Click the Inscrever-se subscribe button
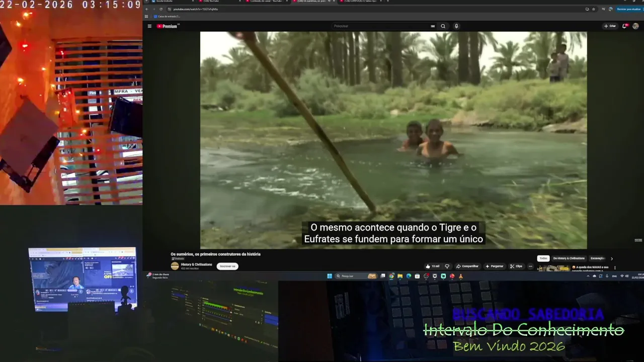This screenshot has height=362, width=644. coord(227,266)
